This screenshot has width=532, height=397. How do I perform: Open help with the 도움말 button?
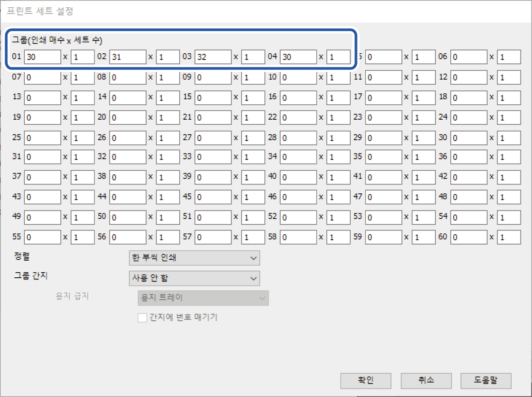coord(486,381)
